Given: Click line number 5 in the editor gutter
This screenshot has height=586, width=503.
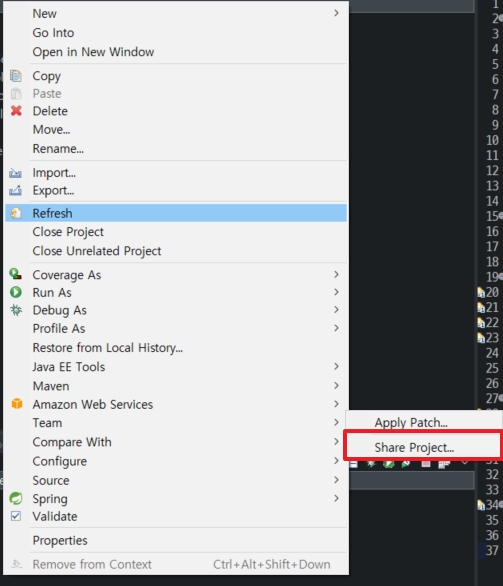Looking at the screenshot, I should point(495,64).
